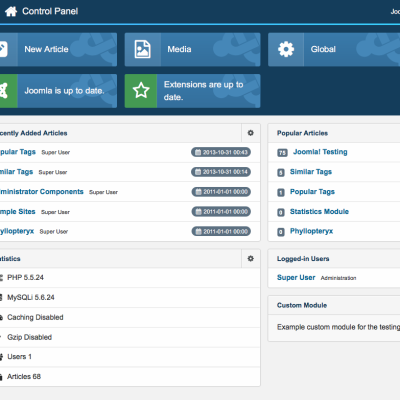Image resolution: width=400 pixels, height=400 pixels.
Task: Click calendar icon in 2013-10-31 00:43 badge
Action: point(198,152)
